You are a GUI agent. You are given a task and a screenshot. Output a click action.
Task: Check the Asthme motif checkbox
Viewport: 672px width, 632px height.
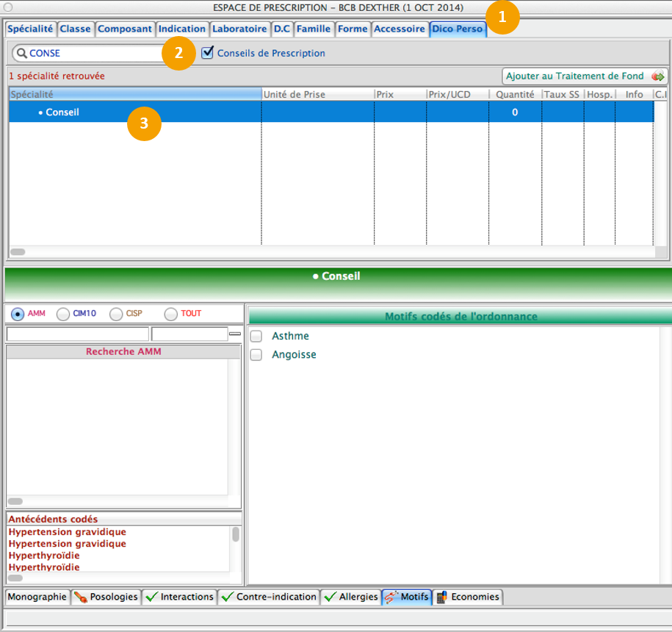[x=256, y=336]
